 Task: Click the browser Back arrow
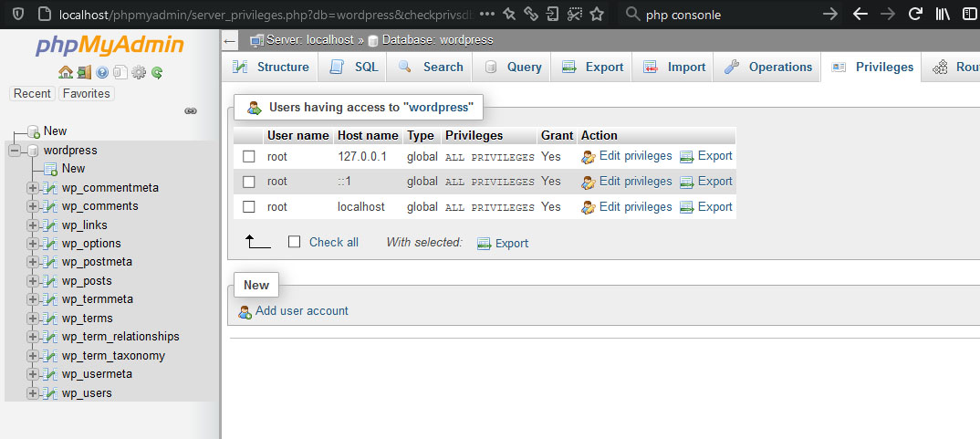click(860, 14)
